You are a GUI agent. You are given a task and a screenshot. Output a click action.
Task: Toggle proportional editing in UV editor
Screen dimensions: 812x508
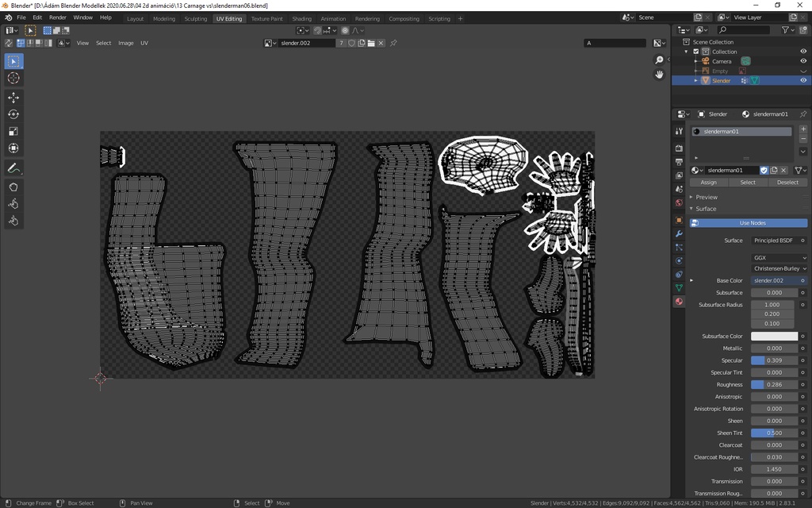click(x=346, y=31)
